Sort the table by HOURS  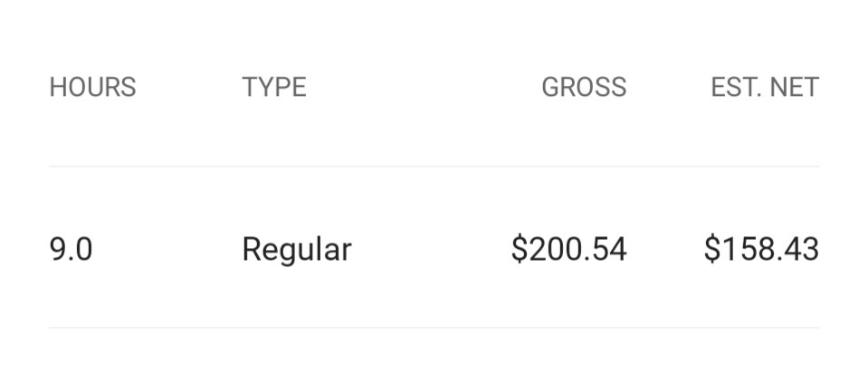coord(92,88)
